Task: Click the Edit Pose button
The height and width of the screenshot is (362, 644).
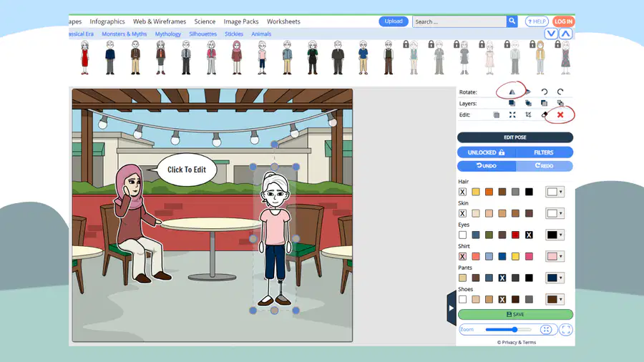Action: [515, 137]
